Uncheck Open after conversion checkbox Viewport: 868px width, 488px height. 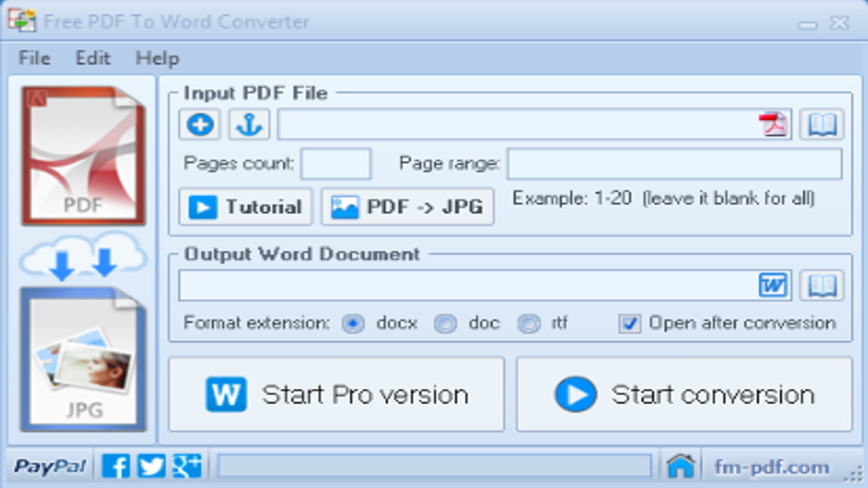tap(629, 323)
